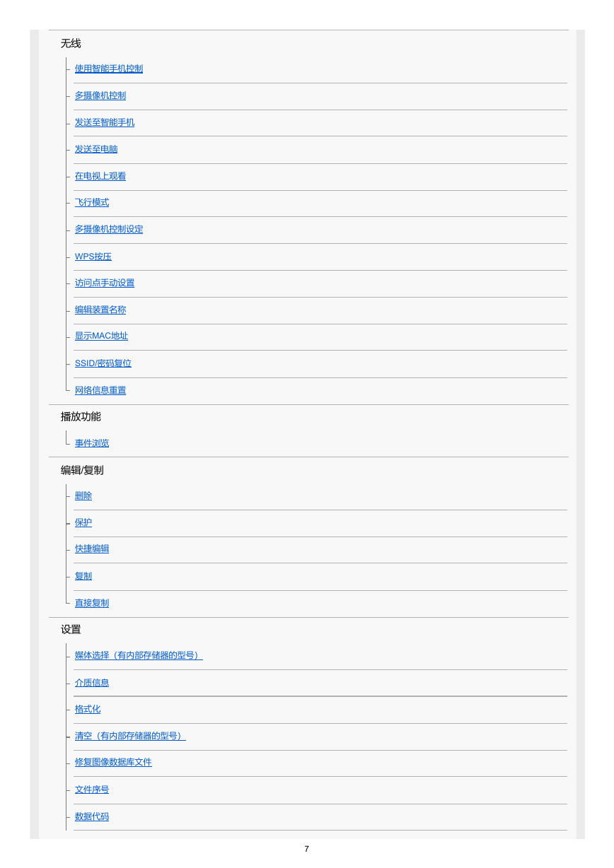This screenshot has width=614, height=868.
Task: Go to 访问点手动设置 page
Action: pyautogui.click(x=105, y=283)
